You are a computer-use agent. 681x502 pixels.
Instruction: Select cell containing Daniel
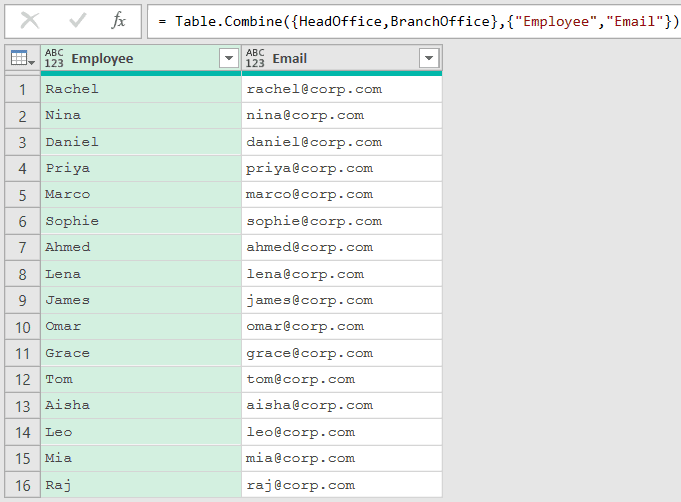click(141, 142)
